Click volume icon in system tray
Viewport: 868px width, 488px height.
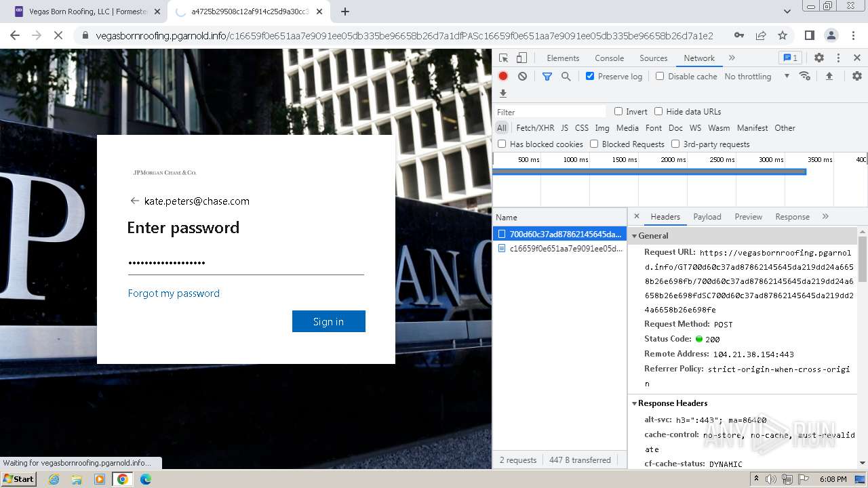pos(770,479)
